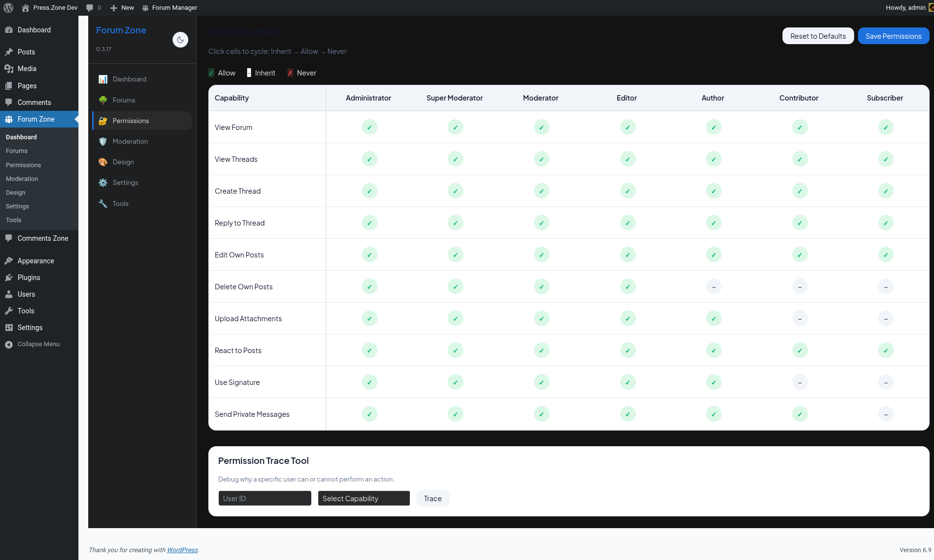Viewport: 934px width, 560px height.
Task: Open the WordPress link in footer
Action: (x=182, y=550)
